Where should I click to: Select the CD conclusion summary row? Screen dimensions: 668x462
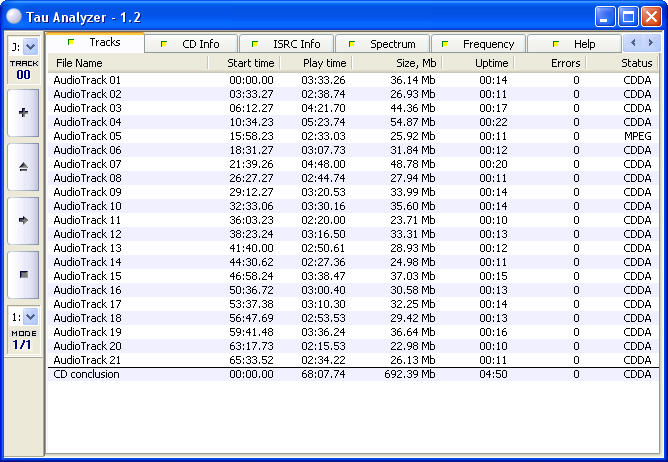coord(86,374)
